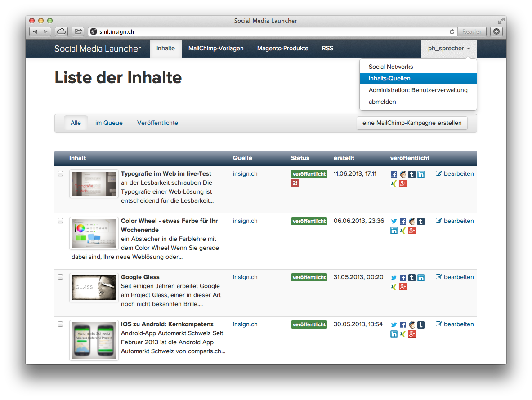Open the RSS nav tab
Viewport: 532px width, 400px height.
pos(327,49)
